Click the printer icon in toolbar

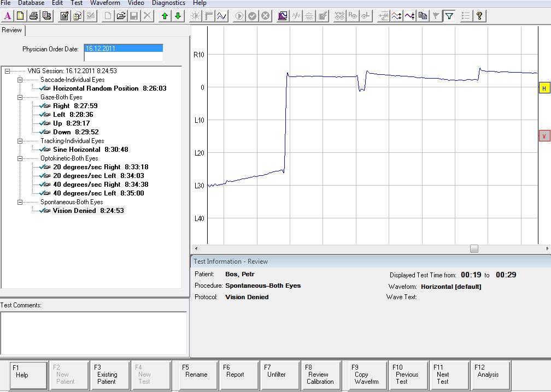coord(34,16)
